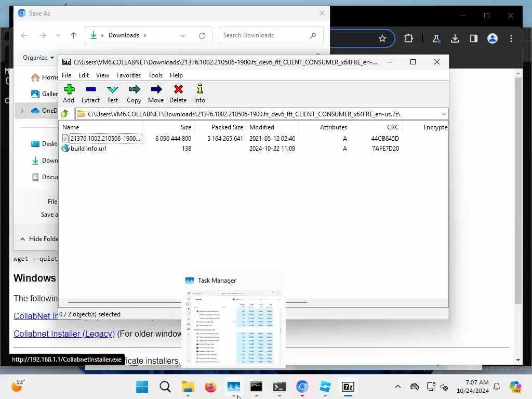Click the browser page vertical scrollbar
532x399 pixels.
pos(518,190)
